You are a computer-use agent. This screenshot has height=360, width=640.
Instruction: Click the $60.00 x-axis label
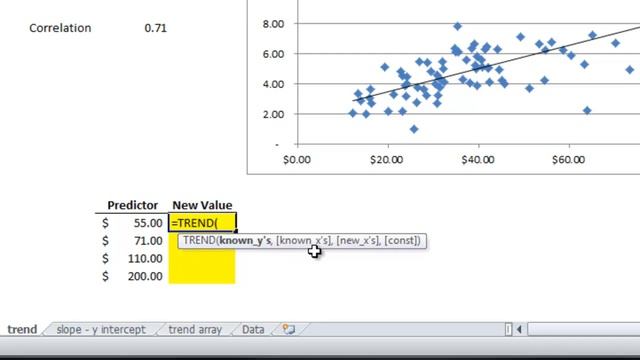tap(569, 160)
